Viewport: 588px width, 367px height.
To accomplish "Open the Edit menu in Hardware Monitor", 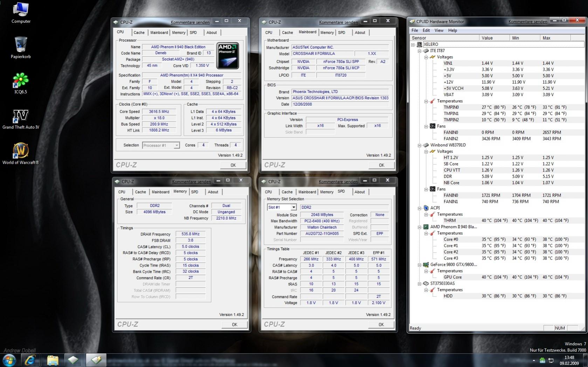I will 426,30.
